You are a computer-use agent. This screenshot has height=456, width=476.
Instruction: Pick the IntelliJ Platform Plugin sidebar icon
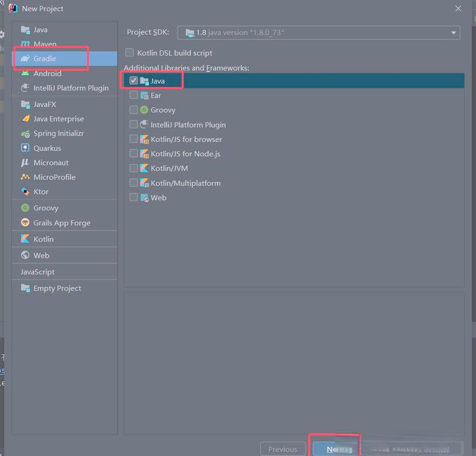pos(25,88)
